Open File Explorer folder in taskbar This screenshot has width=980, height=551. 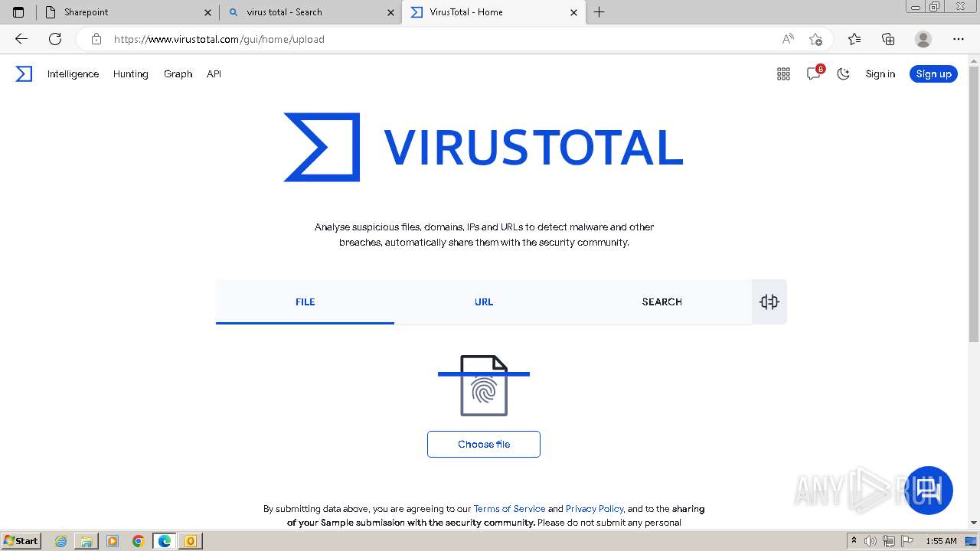coord(87,541)
